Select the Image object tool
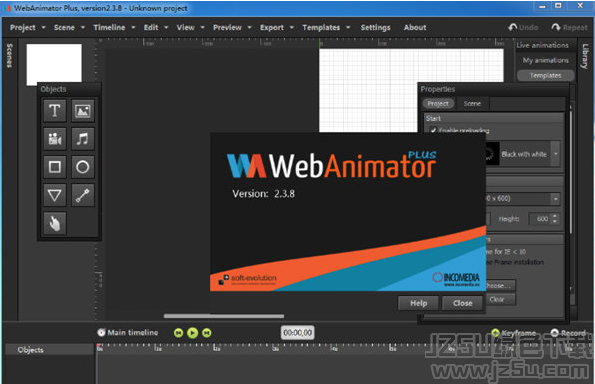This screenshot has width=595, height=384. [x=82, y=110]
